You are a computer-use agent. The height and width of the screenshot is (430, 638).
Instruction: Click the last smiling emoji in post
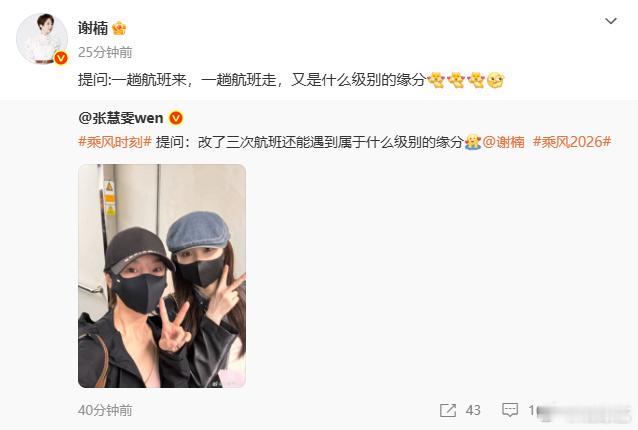click(x=496, y=80)
